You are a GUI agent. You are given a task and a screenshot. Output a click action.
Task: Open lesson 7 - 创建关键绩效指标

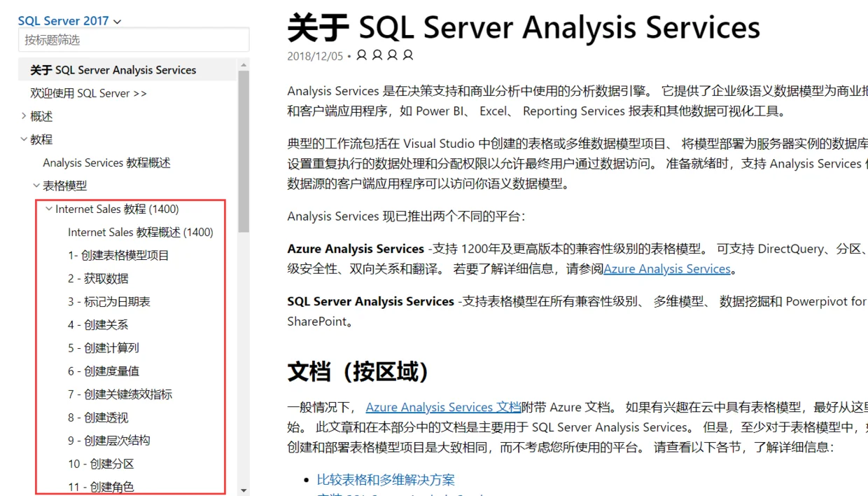click(120, 394)
